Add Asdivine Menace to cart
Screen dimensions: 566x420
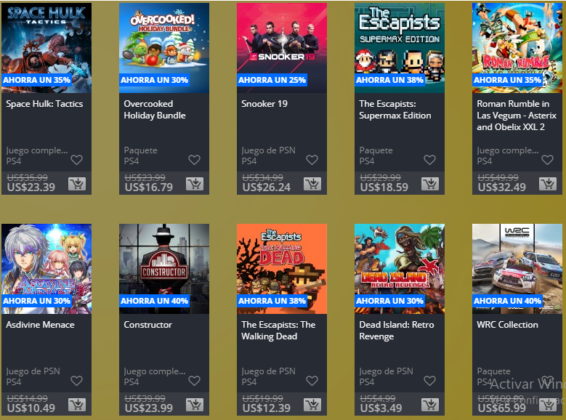(x=77, y=405)
